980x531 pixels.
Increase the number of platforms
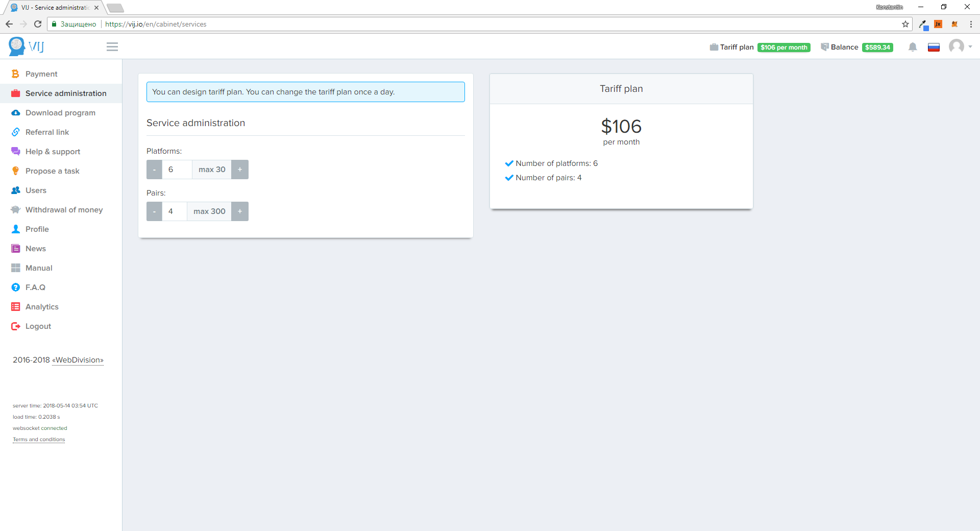(240, 170)
